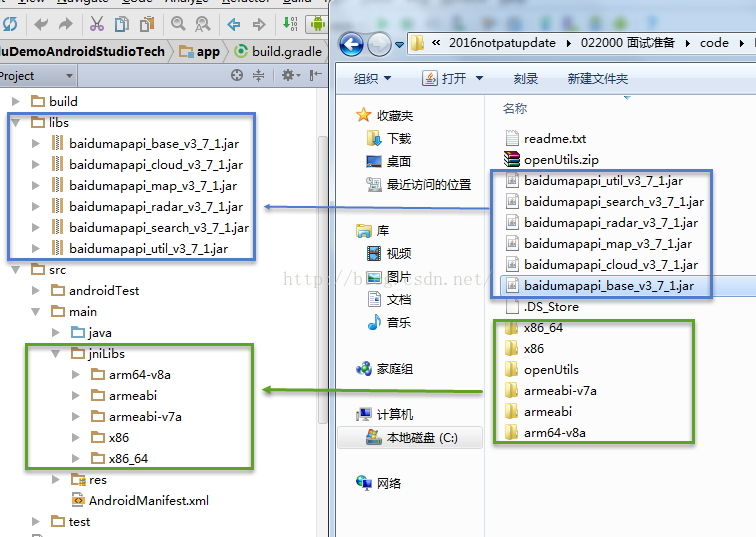Open 本地磁盘 (C:) in navigation pane
The height and width of the screenshot is (537, 756).
[x=411, y=438]
